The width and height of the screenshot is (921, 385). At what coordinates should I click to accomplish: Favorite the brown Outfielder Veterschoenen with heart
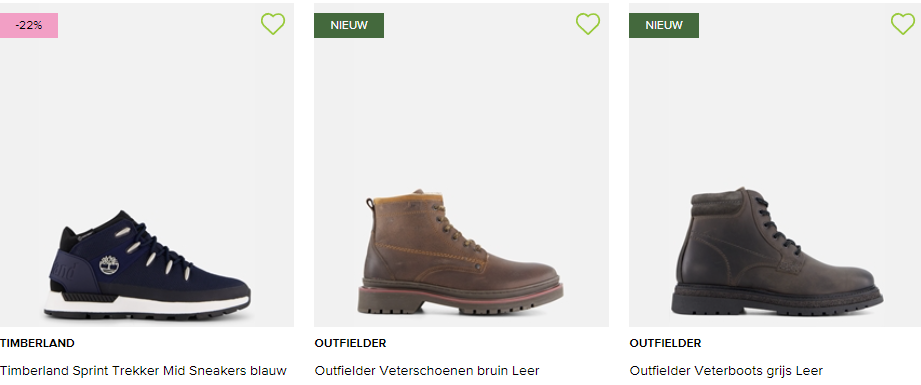pos(588,24)
